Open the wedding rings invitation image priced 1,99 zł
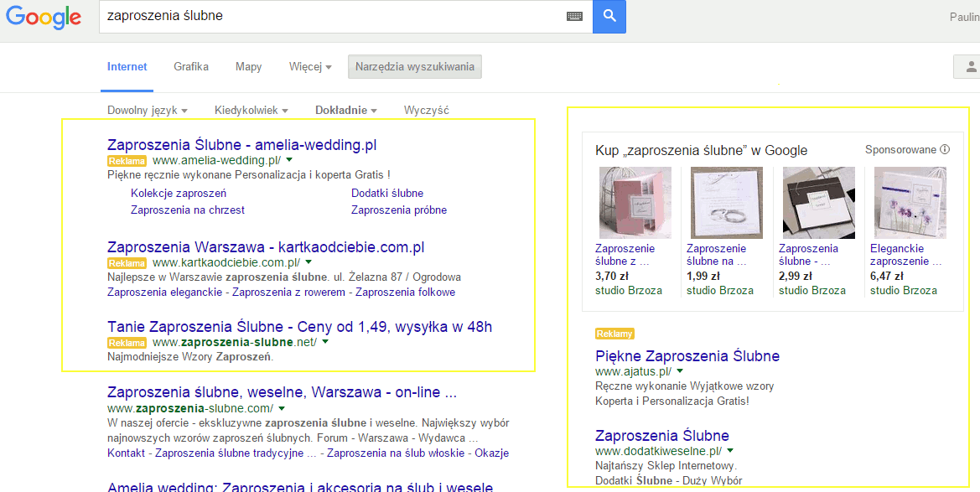The height and width of the screenshot is (492, 980). pos(727,203)
